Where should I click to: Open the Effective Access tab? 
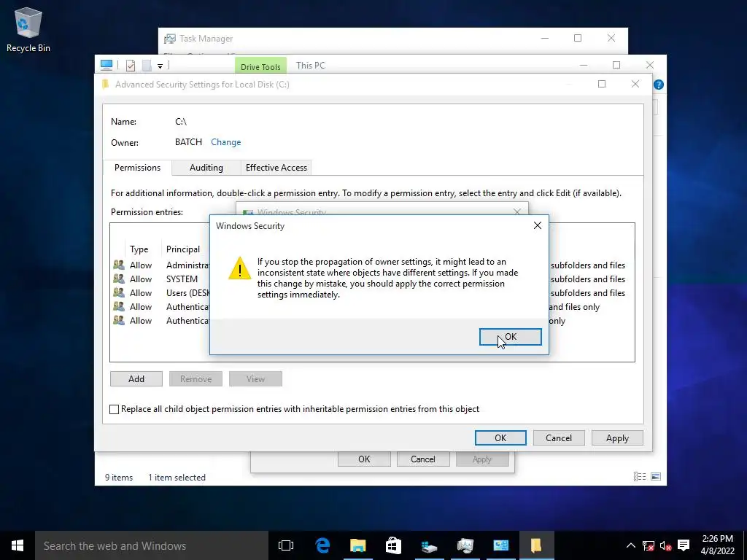[x=276, y=168]
